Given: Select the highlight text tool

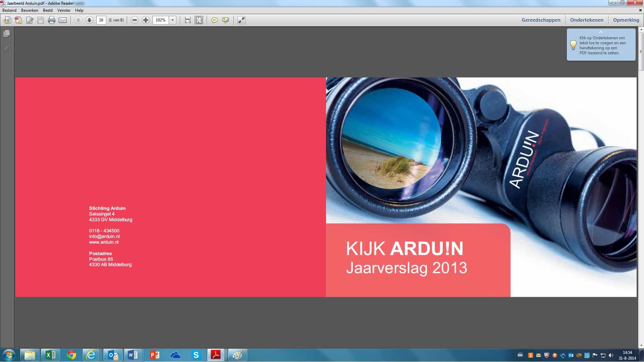Looking at the screenshot, I should [x=225, y=20].
